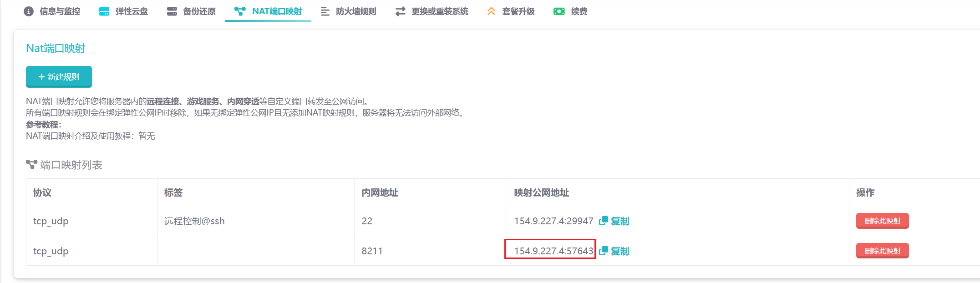Click the cloud disk icon beside 弹性云盘
Image resolution: width=980 pixels, height=283 pixels.
pos(104,11)
